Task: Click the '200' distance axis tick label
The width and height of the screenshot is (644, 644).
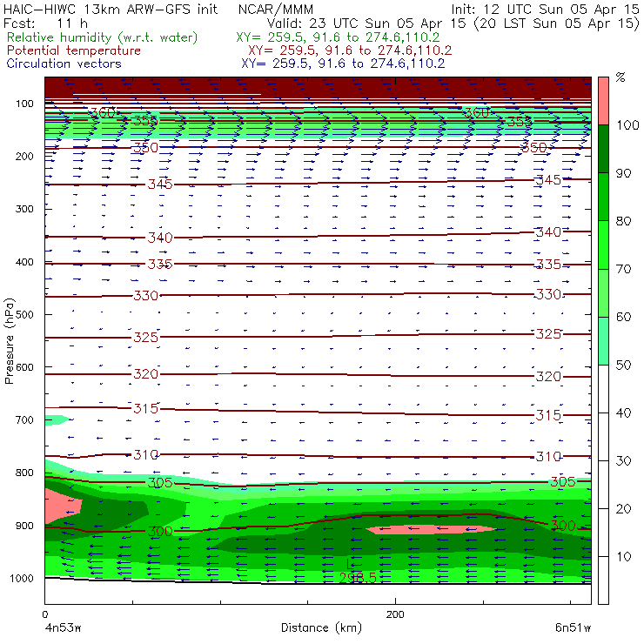Action: coord(395,614)
